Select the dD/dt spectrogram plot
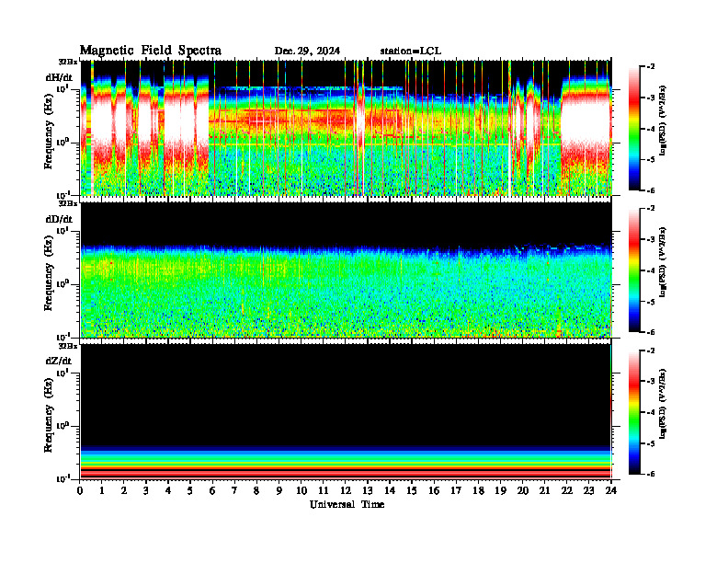 coord(346,270)
